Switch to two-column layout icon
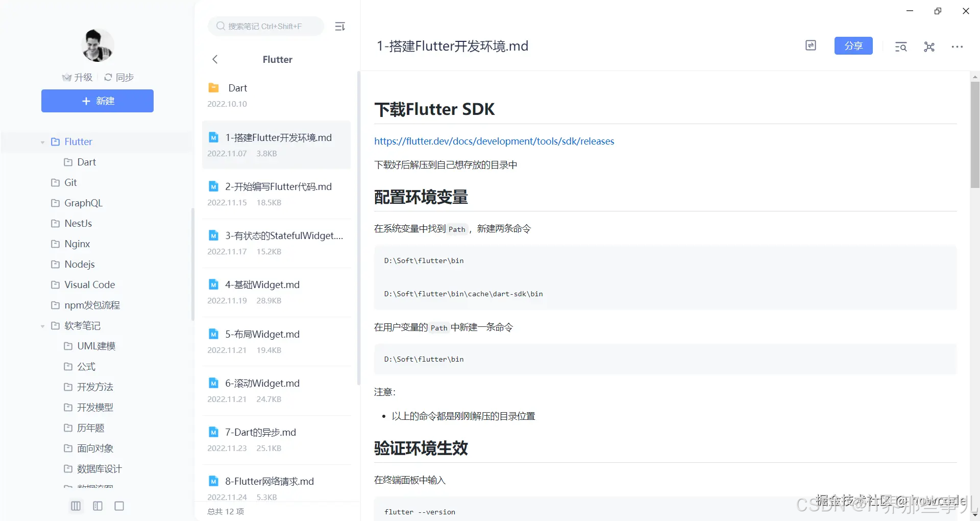980x521 pixels. click(97, 506)
